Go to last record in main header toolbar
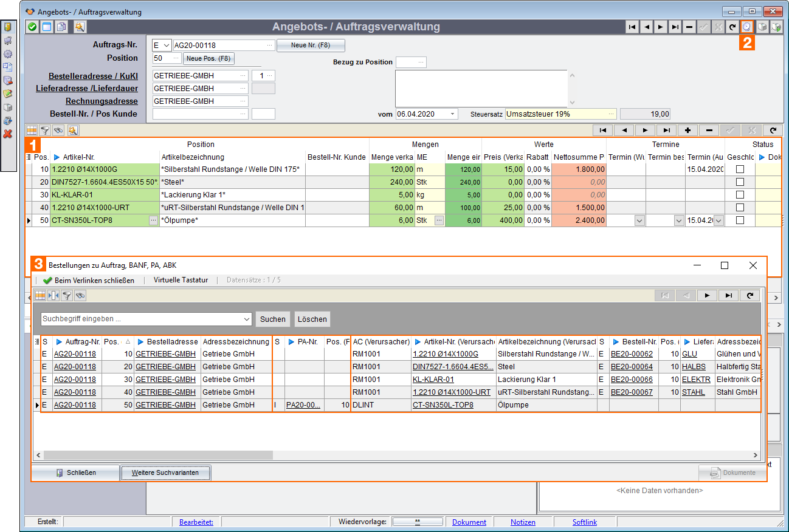 pyautogui.click(x=675, y=27)
